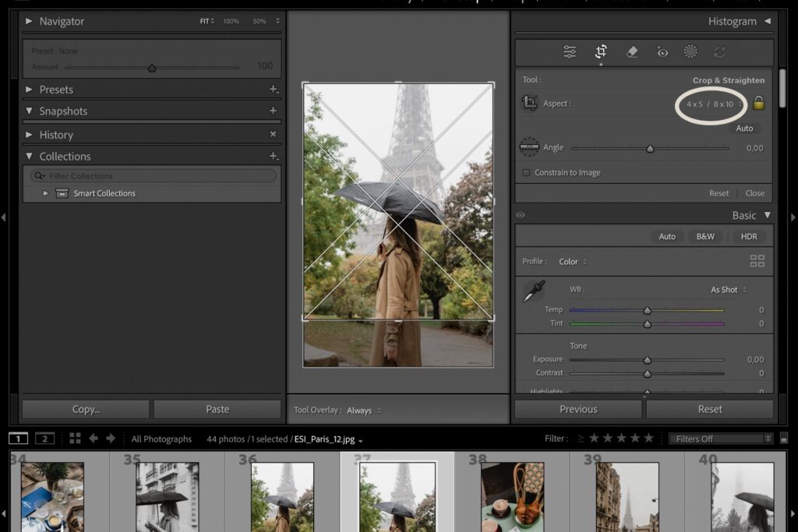Image resolution: width=798 pixels, height=532 pixels.
Task: Click the Filter Collections search field
Action: coord(154,176)
